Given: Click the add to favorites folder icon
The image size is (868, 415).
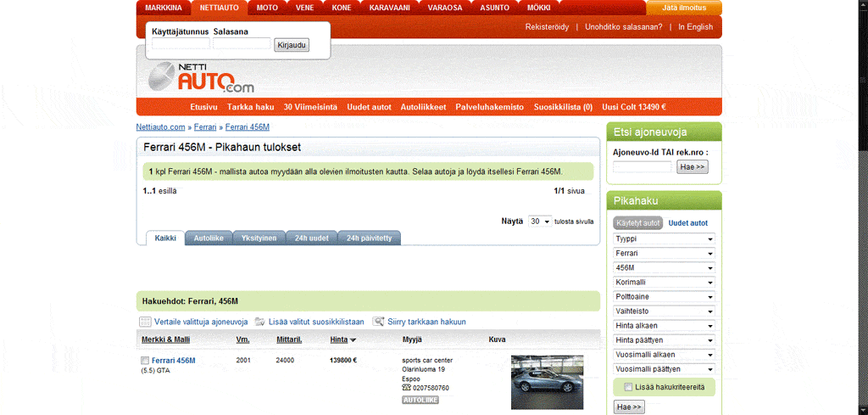Looking at the screenshot, I should [x=259, y=322].
